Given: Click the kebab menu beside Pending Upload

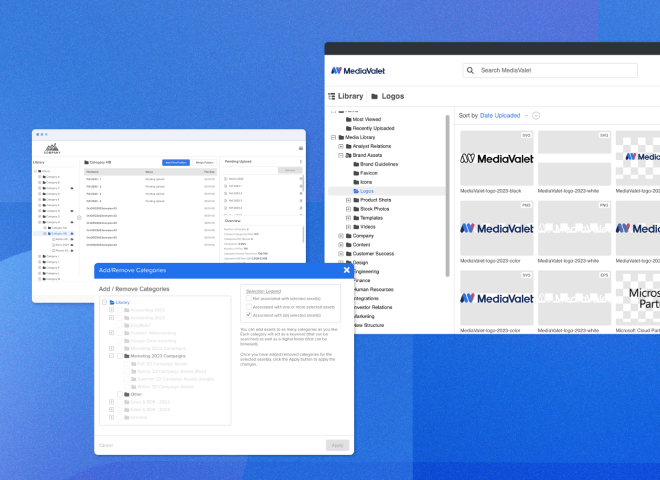Looking at the screenshot, I should (x=301, y=162).
